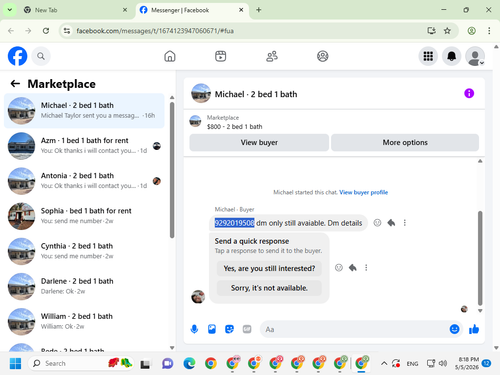Choose a GIF in composer
Viewport: 500px width, 375px height.
point(247,329)
